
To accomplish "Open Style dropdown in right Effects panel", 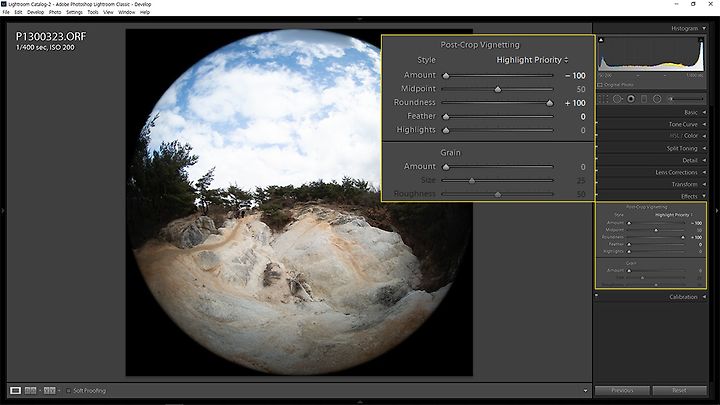I will [x=674, y=215].
